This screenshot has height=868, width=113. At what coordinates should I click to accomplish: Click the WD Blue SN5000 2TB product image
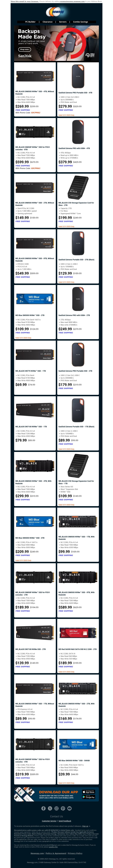[x=35, y=299]
